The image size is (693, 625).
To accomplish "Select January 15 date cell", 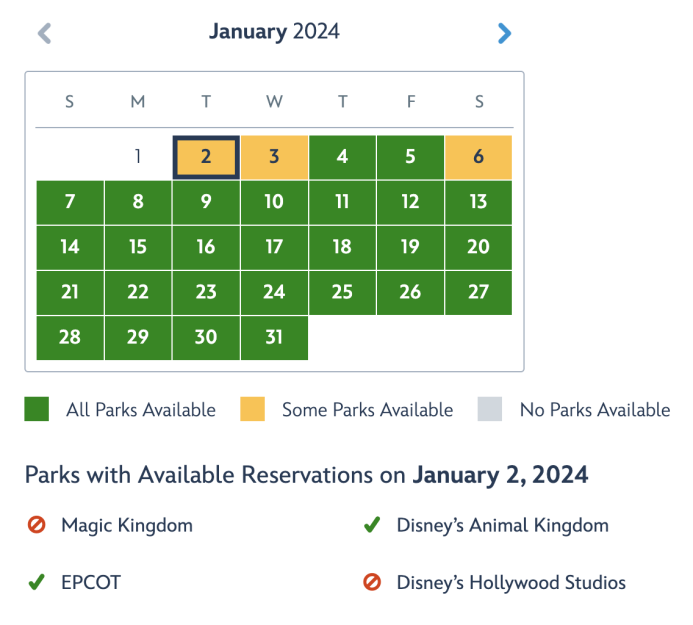I will pyautogui.click(x=138, y=247).
